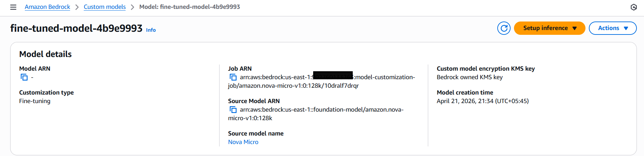Go to Amazon Bedrock breadcrumb
Image resolution: width=644 pixels, height=156 pixels.
pyautogui.click(x=47, y=7)
